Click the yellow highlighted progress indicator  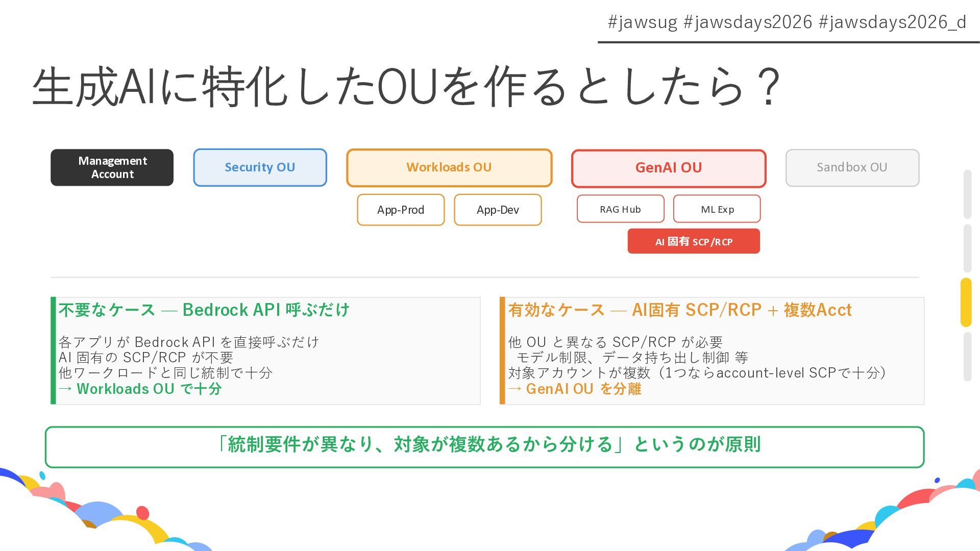point(966,302)
